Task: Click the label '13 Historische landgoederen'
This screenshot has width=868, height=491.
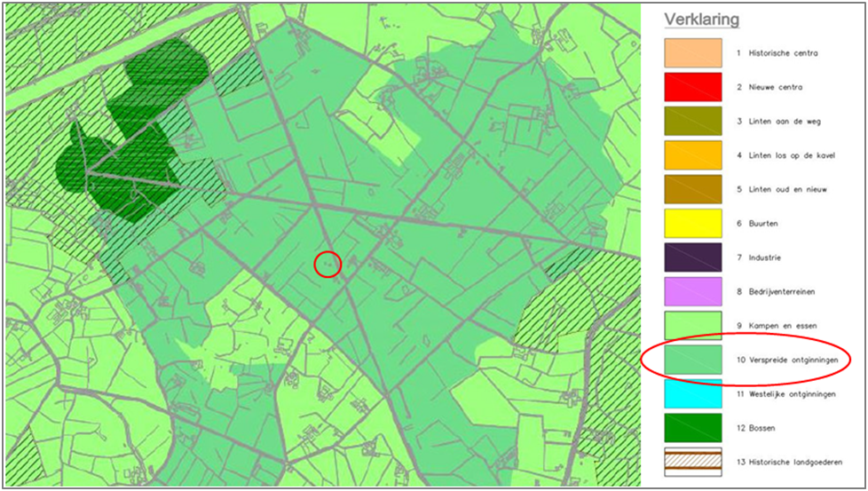Action: [x=789, y=463]
